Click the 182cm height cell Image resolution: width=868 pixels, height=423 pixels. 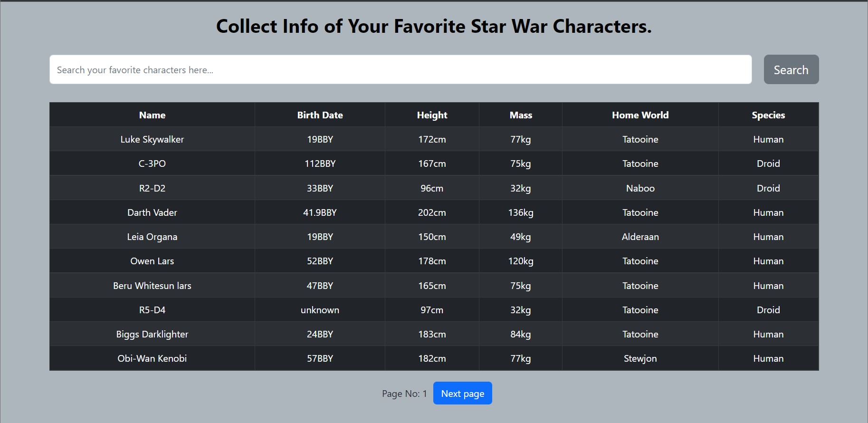[x=432, y=358]
